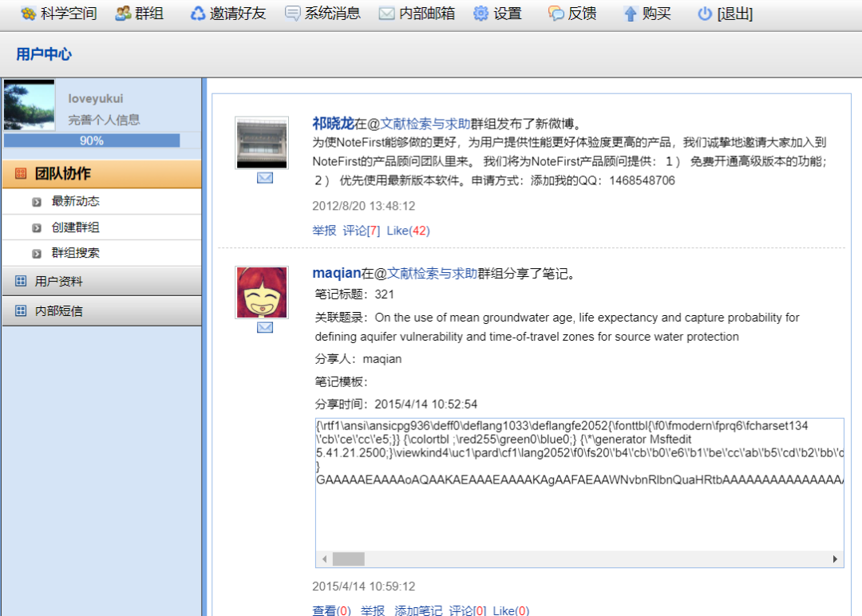Open 评论[7] on 祁晓龙's post
This screenshot has height=616, width=862.
[x=362, y=231]
